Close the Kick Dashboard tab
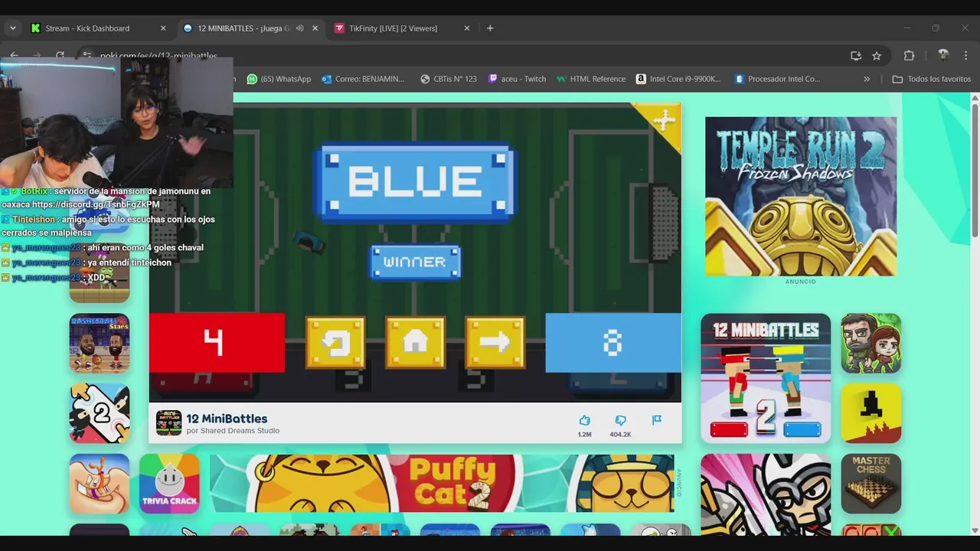 pos(163,28)
